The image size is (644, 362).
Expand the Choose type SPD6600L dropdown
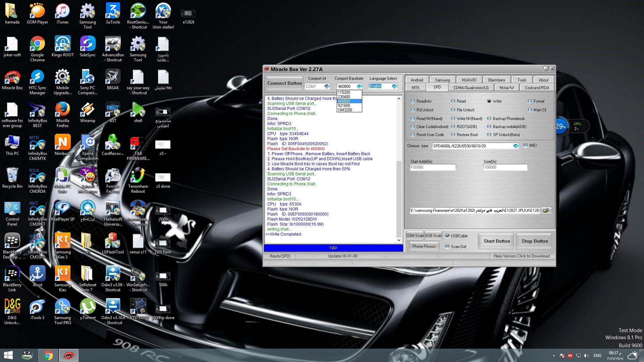click(x=516, y=146)
